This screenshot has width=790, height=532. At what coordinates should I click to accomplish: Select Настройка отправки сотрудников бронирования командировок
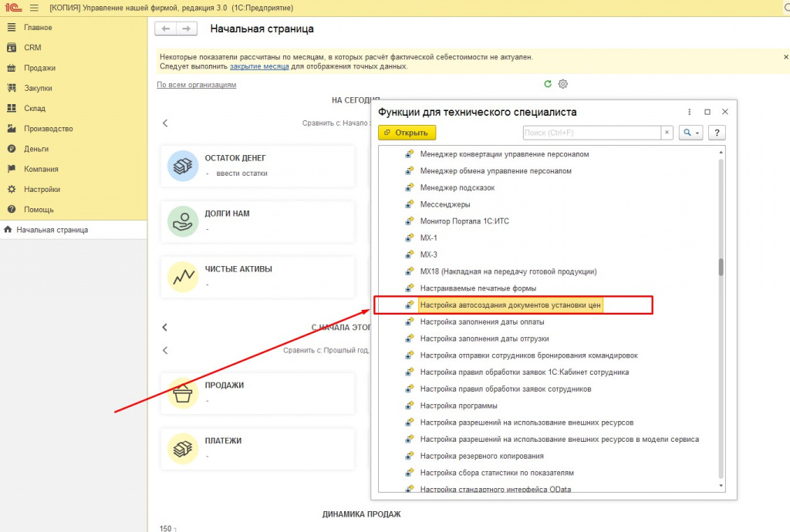[529, 355]
